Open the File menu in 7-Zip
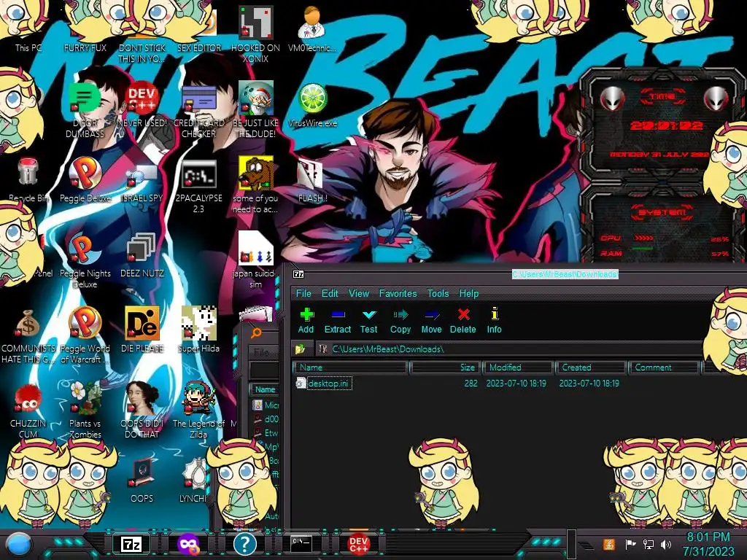This screenshot has height=560, width=747. (303, 293)
